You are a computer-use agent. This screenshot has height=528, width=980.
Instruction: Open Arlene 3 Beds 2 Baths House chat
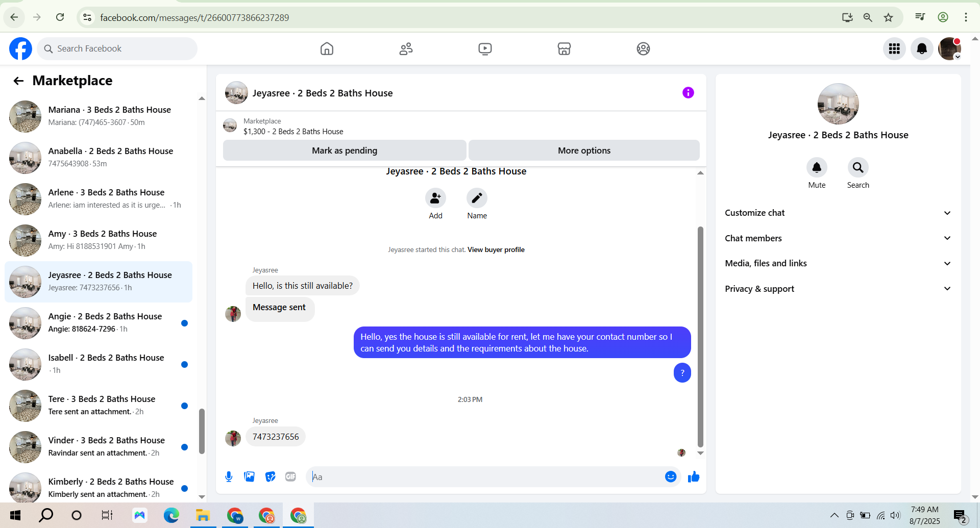tap(99, 199)
